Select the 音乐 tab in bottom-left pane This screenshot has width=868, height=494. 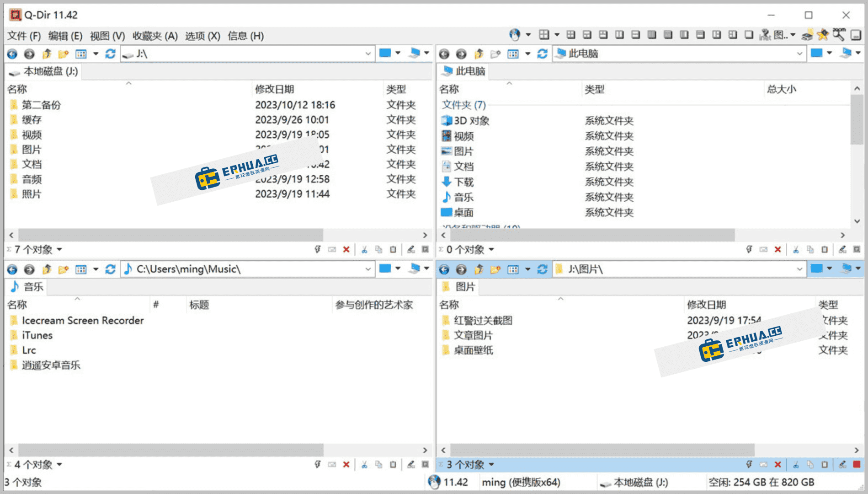coord(27,287)
